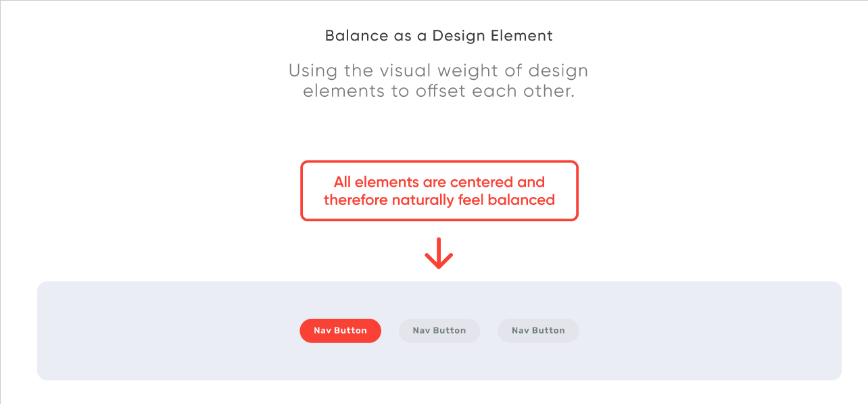The width and height of the screenshot is (868, 404).
Task: Click the red outlined callout box border
Action: point(439,162)
